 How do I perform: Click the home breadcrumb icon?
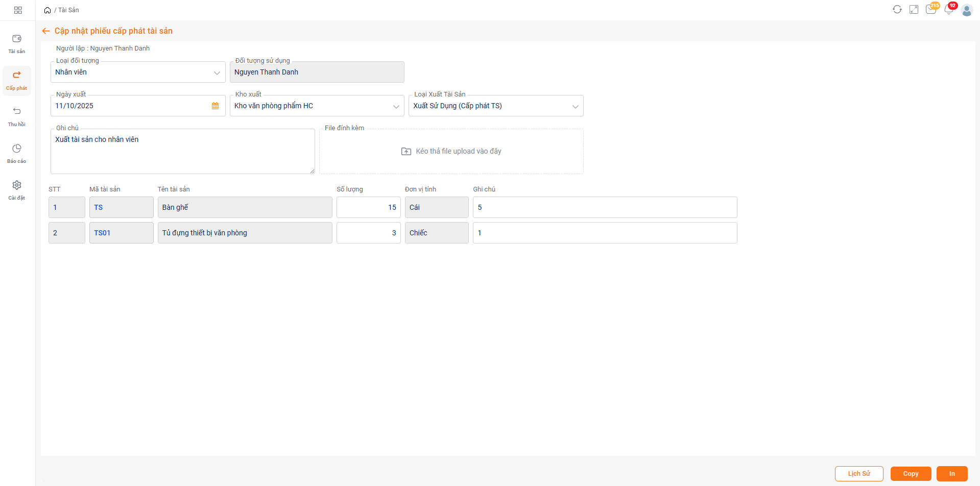pos(47,10)
